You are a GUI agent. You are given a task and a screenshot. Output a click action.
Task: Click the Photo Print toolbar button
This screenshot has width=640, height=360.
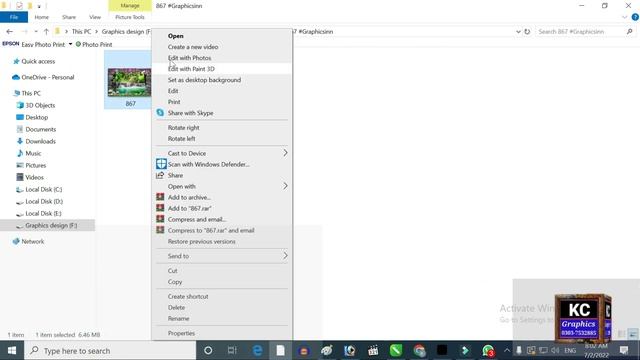click(94, 44)
